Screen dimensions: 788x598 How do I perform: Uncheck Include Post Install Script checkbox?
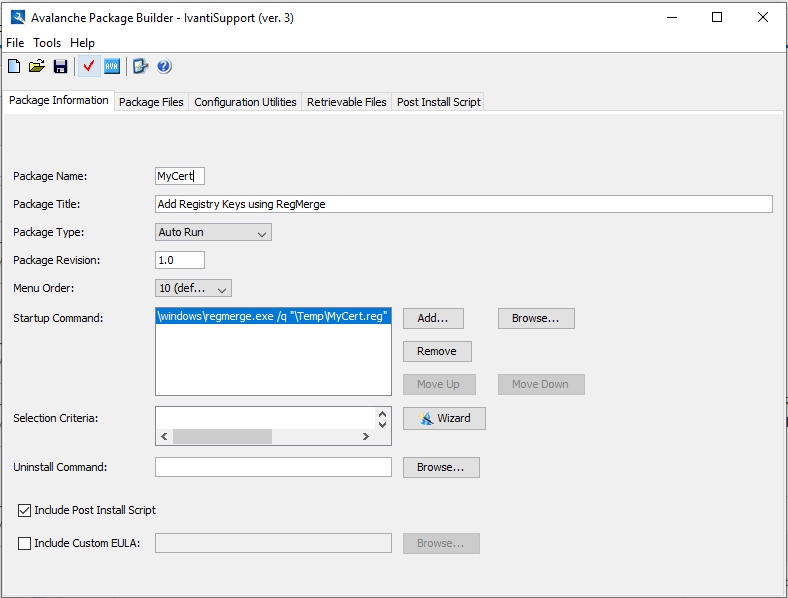click(24, 511)
